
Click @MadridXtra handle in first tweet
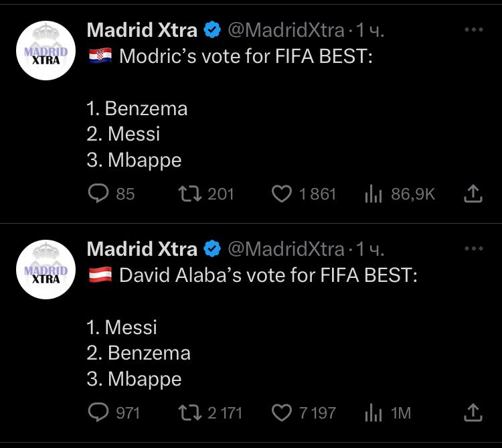286,30
